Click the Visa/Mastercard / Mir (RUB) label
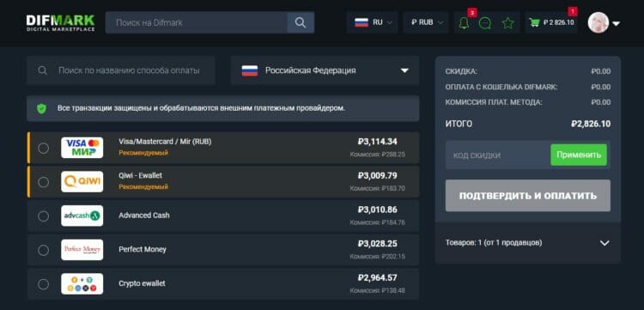The width and height of the screenshot is (644, 310). pos(165,142)
